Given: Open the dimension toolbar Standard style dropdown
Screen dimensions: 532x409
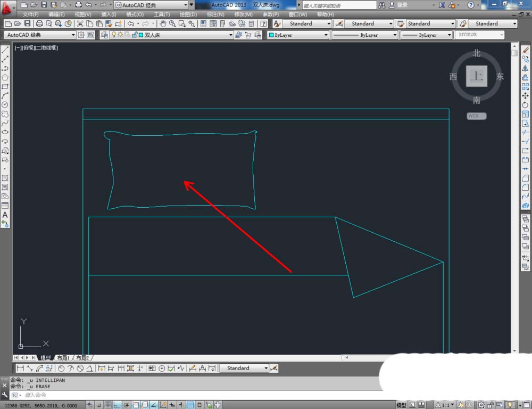Looking at the screenshot, I should click(244, 368).
